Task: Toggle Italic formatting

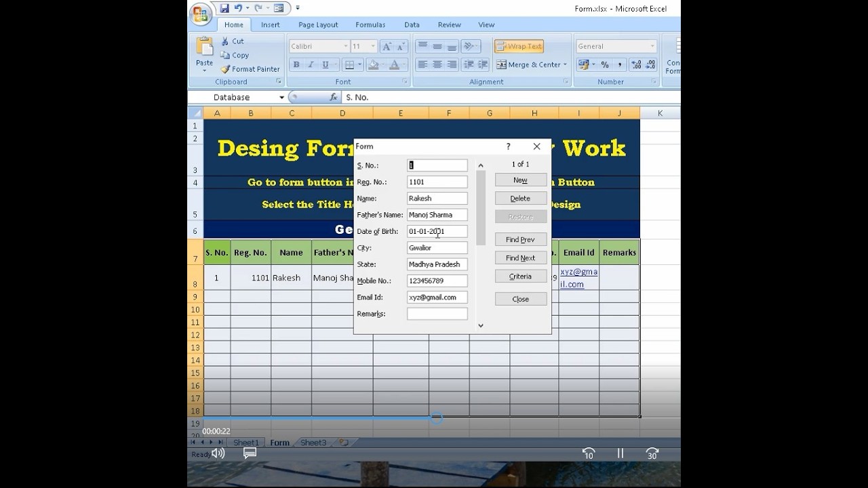Action: tap(311, 65)
